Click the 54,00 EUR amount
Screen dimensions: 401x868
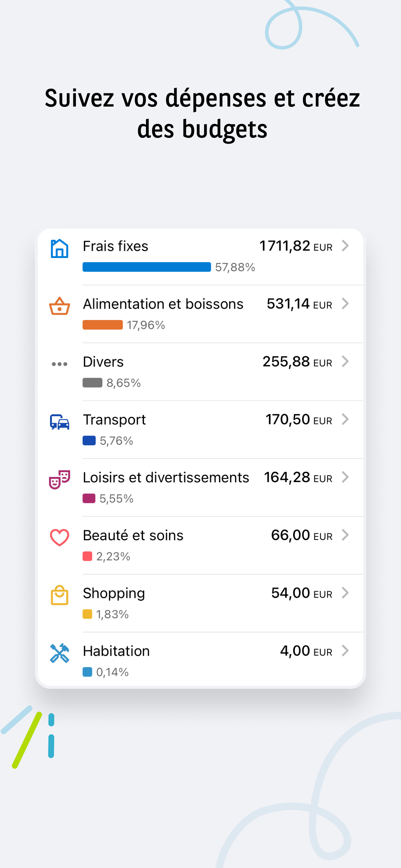[302, 593]
